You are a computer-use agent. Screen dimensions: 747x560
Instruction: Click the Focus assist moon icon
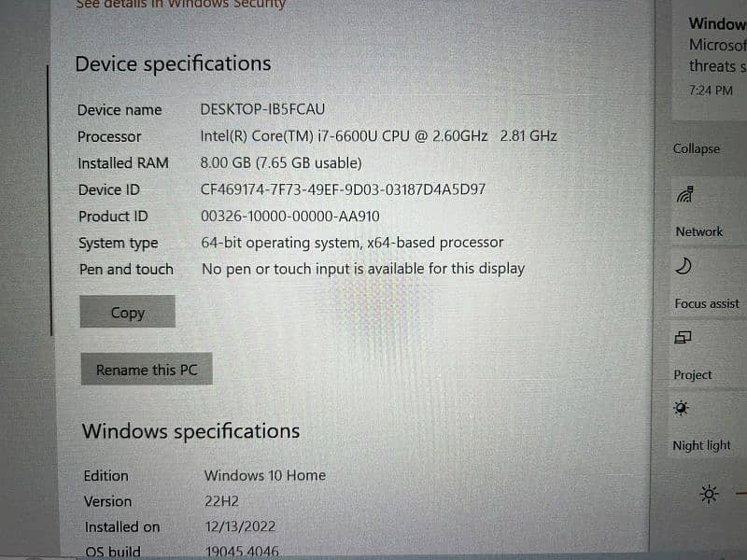point(684,266)
